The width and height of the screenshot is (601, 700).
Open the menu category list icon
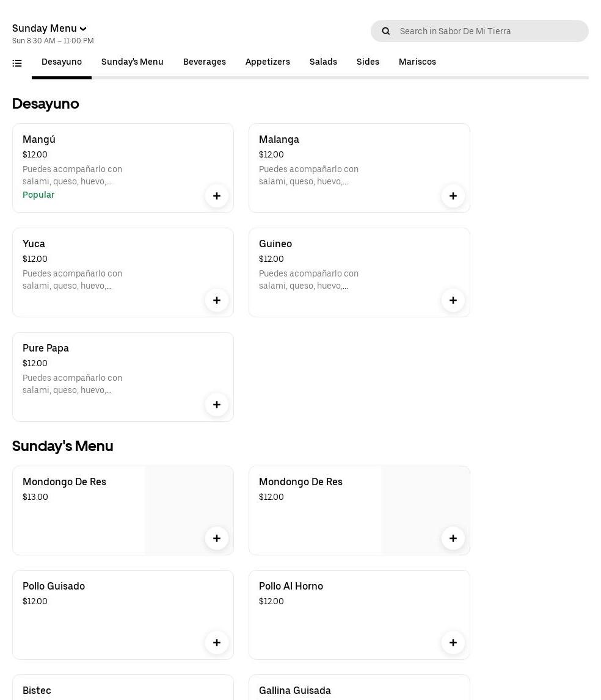click(17, 63)
